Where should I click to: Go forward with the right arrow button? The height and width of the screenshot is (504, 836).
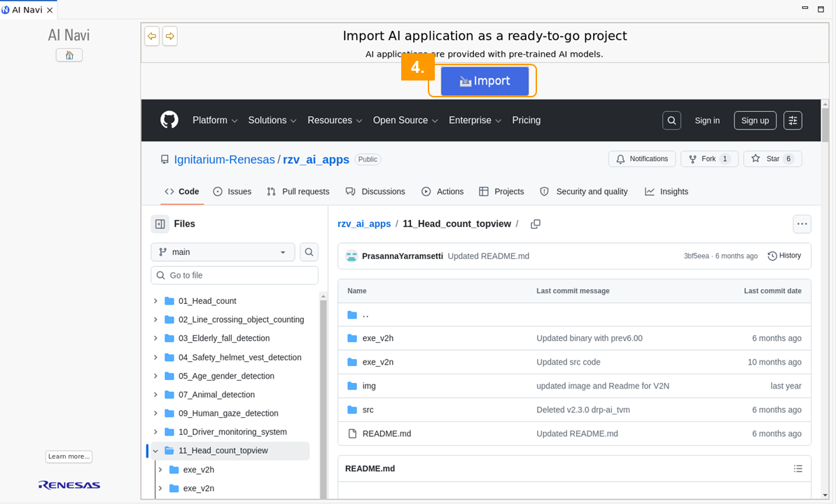tap(170, 36)
